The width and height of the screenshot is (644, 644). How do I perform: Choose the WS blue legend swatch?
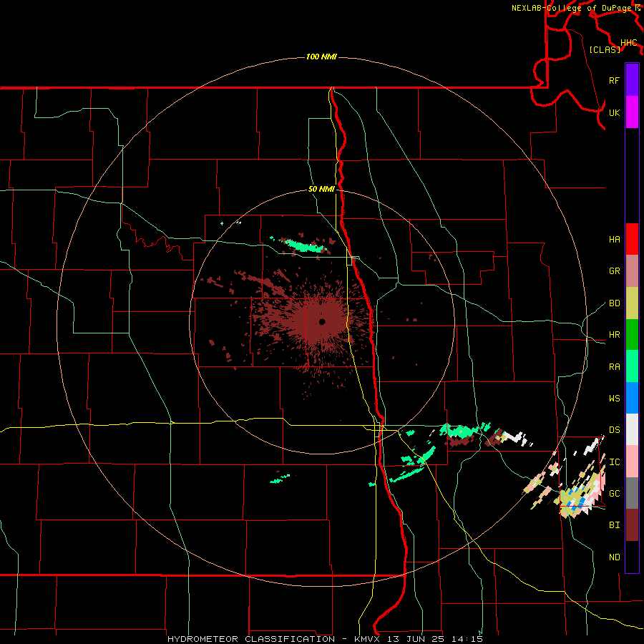632,398
